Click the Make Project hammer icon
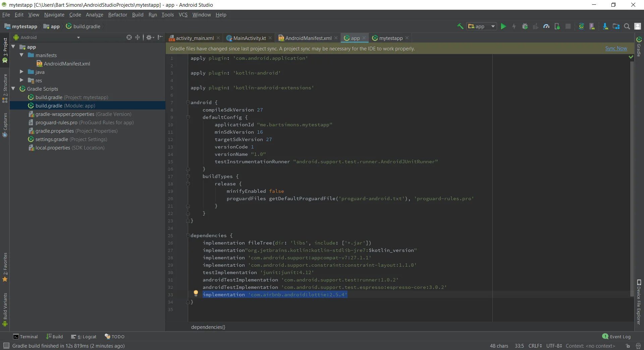The height and width of the screenshot is (350, 644). pos(460,26)
